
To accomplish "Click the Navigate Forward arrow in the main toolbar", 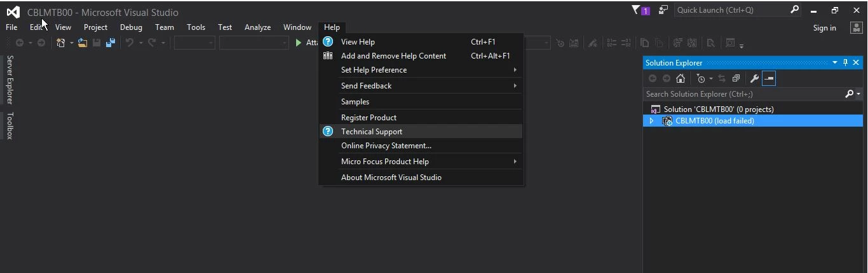I will tap(41, 43).
